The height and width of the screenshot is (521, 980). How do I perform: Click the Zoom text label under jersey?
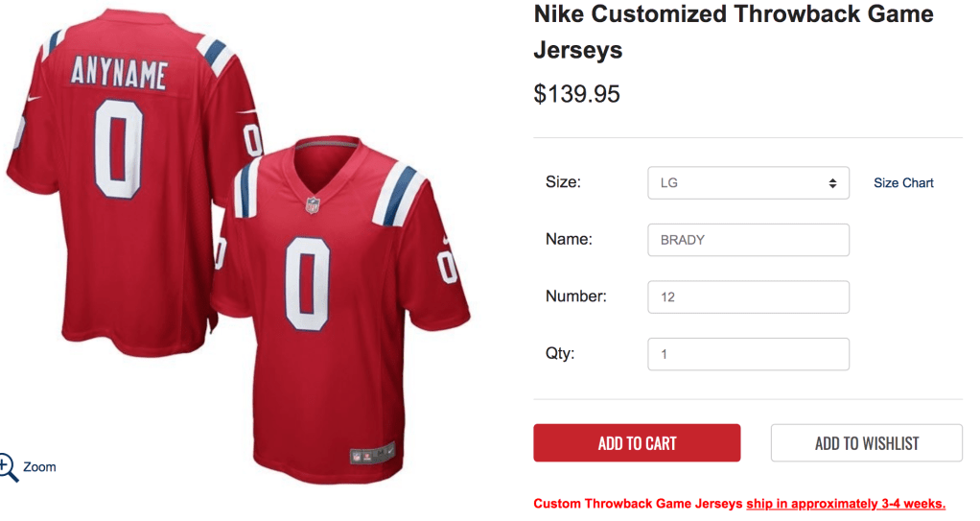[x=39, y=467]
